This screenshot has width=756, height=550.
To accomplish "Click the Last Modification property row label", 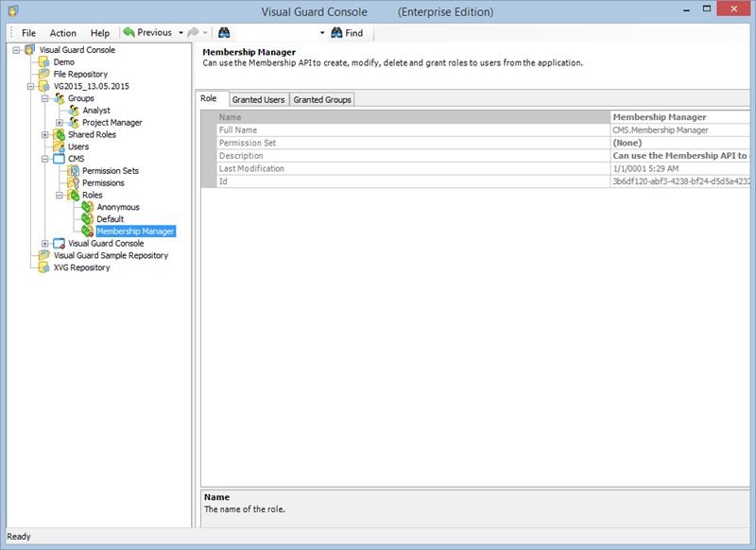I will tap(251, 168).
